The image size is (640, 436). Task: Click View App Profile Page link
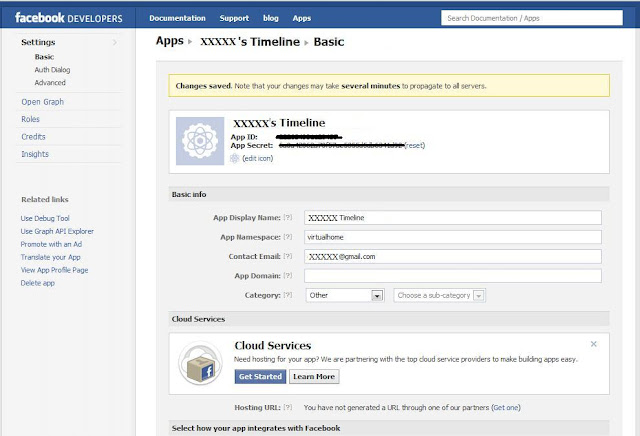tap(54, 270)
